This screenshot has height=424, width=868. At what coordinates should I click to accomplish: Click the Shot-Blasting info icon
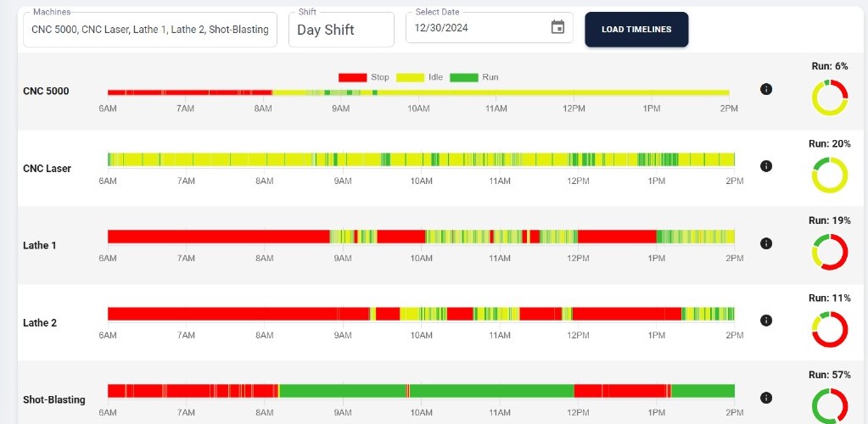coord(766,398)
